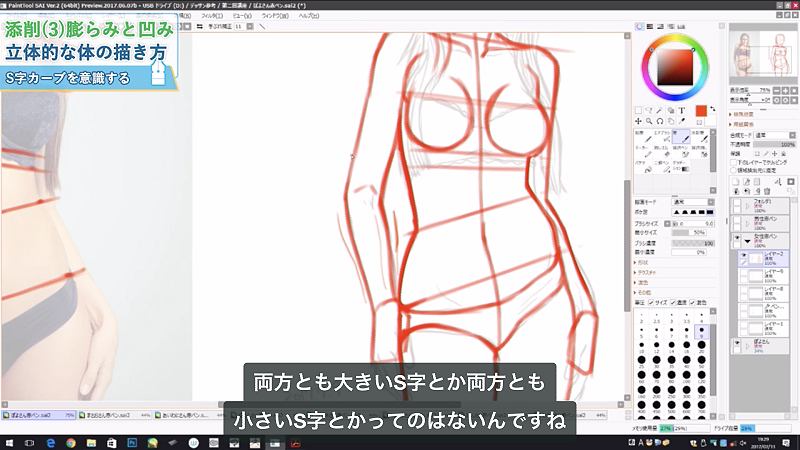Choose the marker (マーカー) preset

(643, 152)
